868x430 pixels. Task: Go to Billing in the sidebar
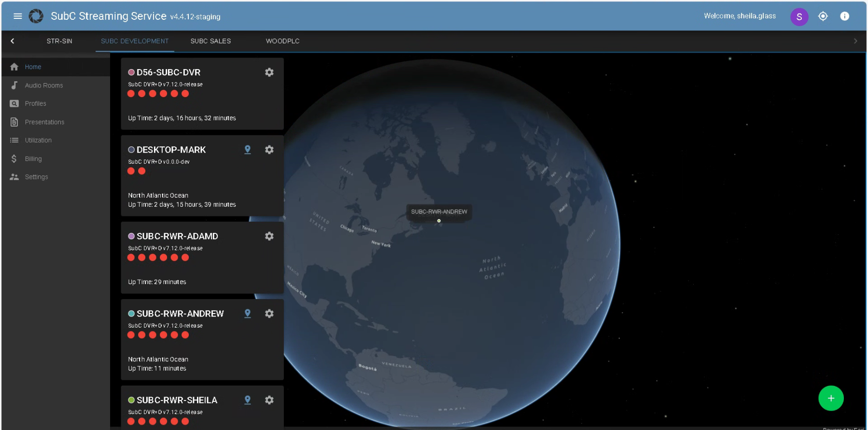(33, 159)
